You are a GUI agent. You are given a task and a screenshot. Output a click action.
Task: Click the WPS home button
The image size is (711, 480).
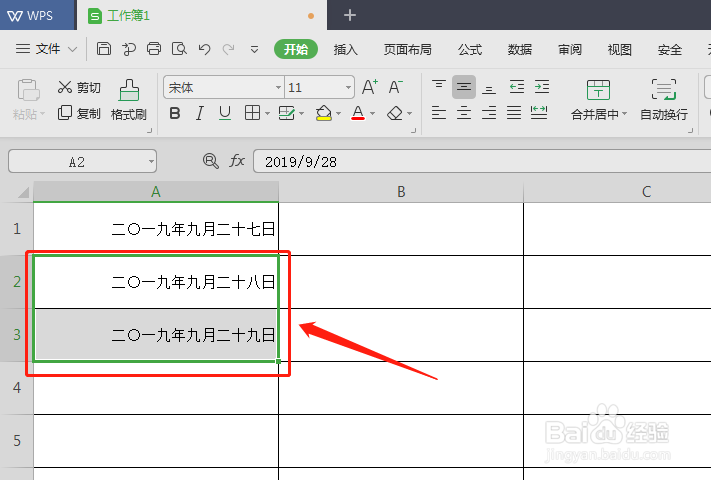pos(38,15)
